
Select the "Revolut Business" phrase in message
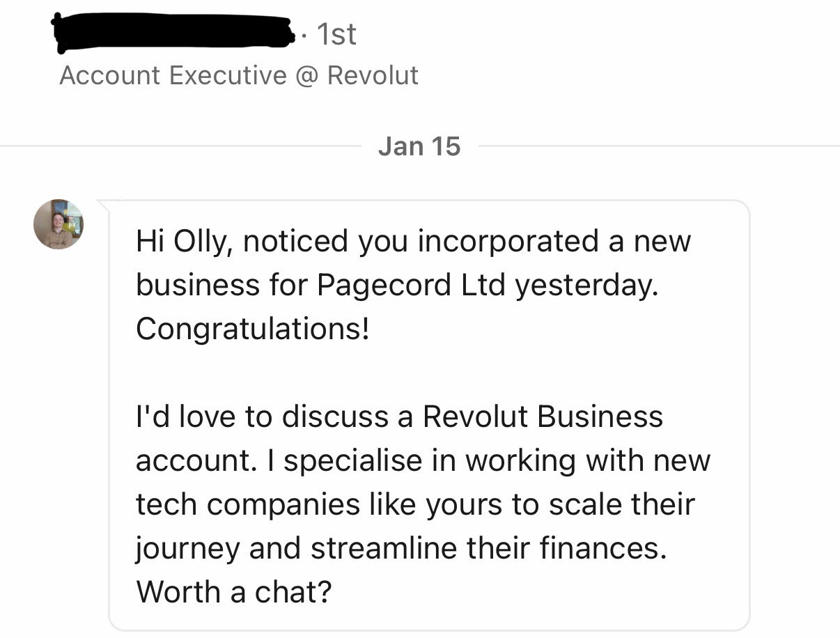pos(543,417)
